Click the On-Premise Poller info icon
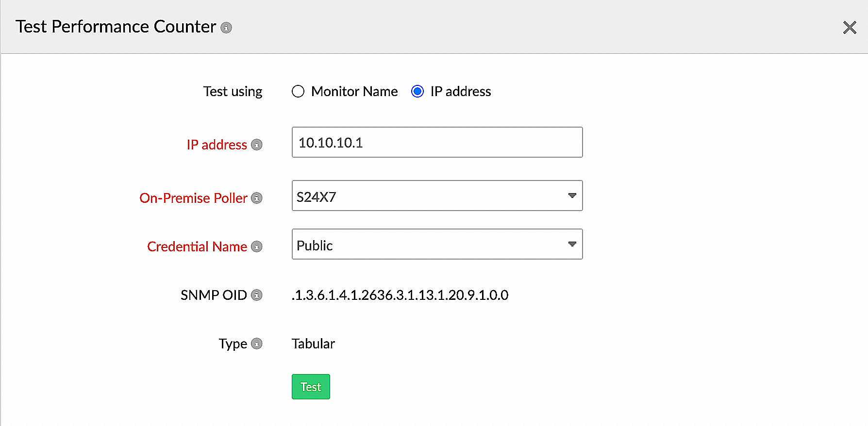Viewport: 868px width, 426px height. (257, 198)
